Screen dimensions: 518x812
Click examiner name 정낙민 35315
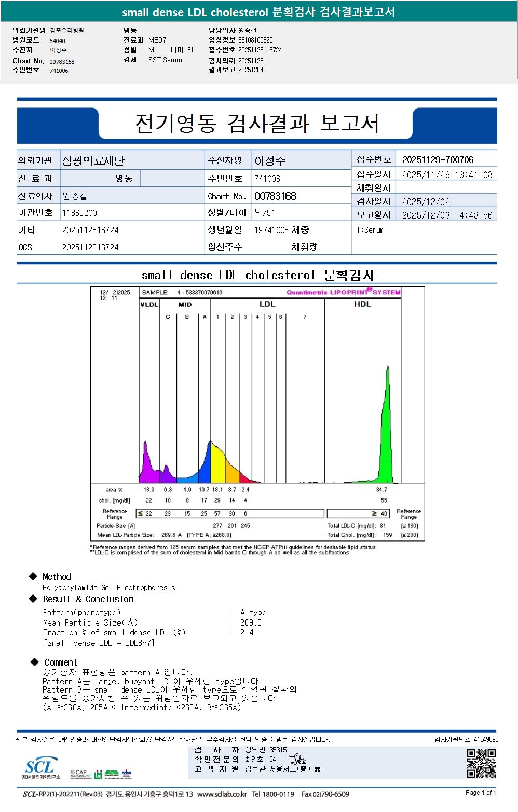click(x=266, y=750)
